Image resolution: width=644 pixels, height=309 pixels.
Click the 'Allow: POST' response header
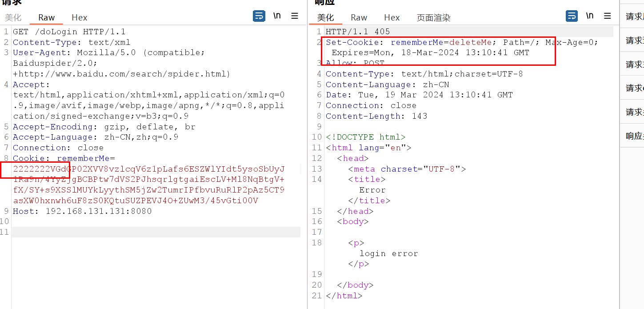(x=355, y=64)
